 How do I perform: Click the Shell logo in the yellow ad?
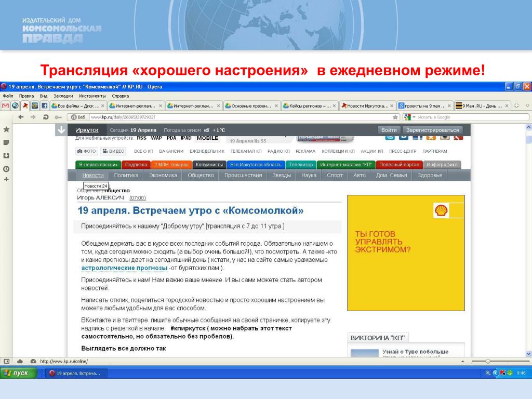441,210
